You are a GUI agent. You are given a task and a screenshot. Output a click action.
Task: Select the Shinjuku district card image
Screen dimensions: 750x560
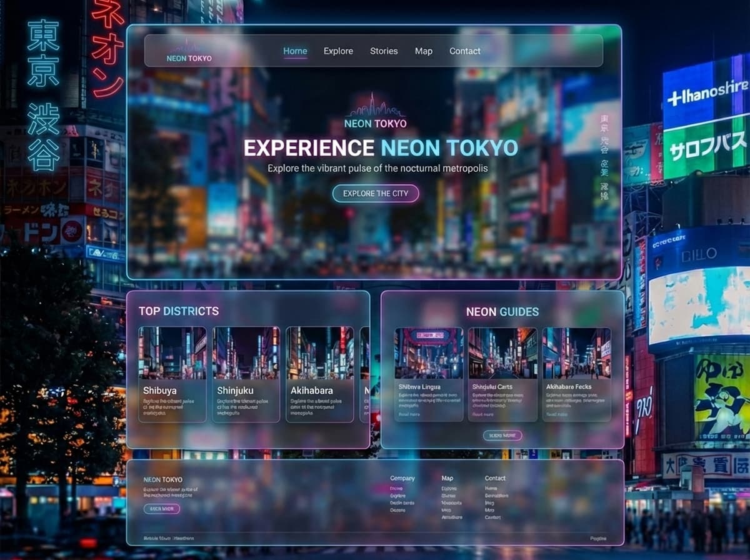[x=246, y=352]
